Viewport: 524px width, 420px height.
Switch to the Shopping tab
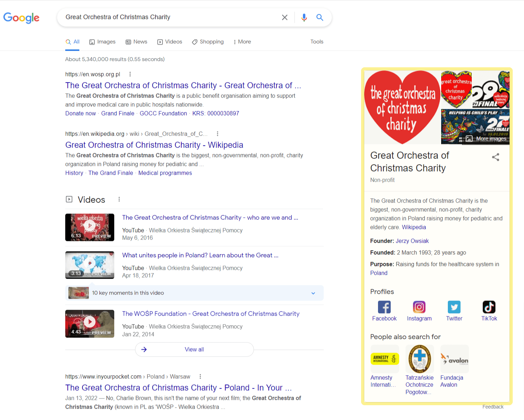tap(208, 42)
